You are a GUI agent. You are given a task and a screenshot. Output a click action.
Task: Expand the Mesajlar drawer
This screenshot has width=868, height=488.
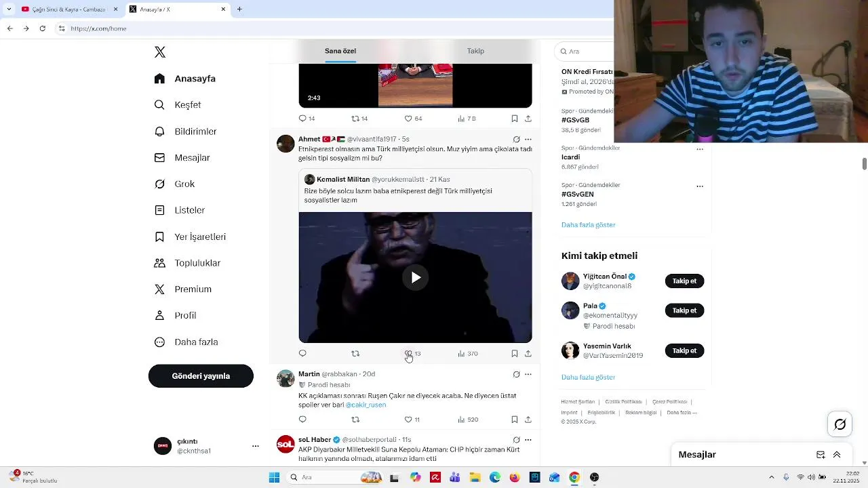837,455
